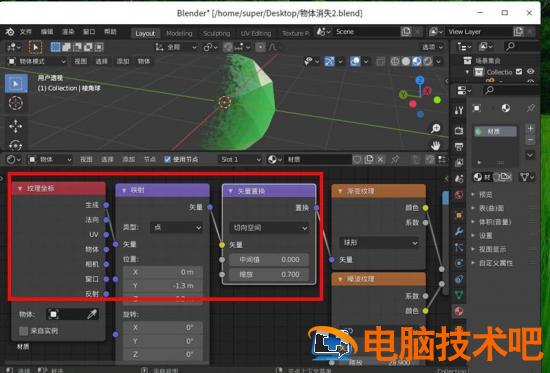This screenshot has width=550, height=373.
Task: Open the 球形 dropdown in 渐变纹理 node
Action: [x=379, y=243]
